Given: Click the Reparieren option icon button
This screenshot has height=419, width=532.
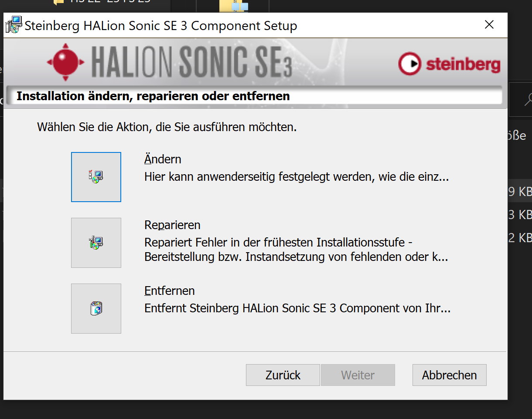Looking at the screenshot, I should (x=96, y=243).
